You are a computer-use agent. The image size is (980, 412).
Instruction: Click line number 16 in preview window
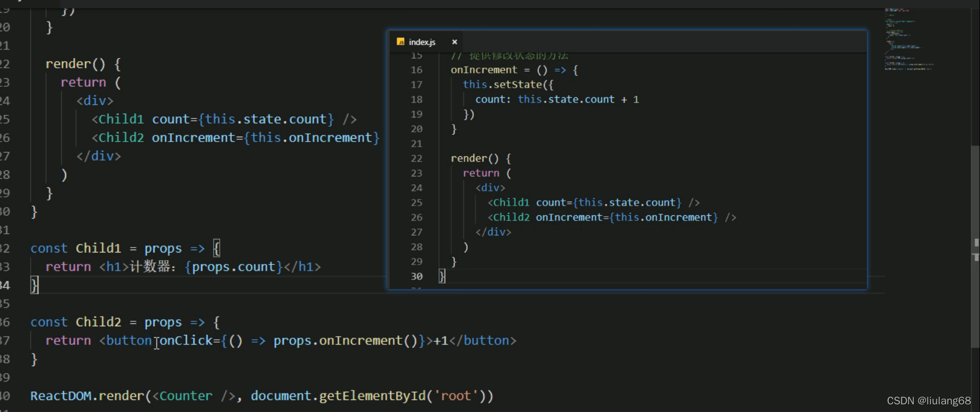[416, 70]
